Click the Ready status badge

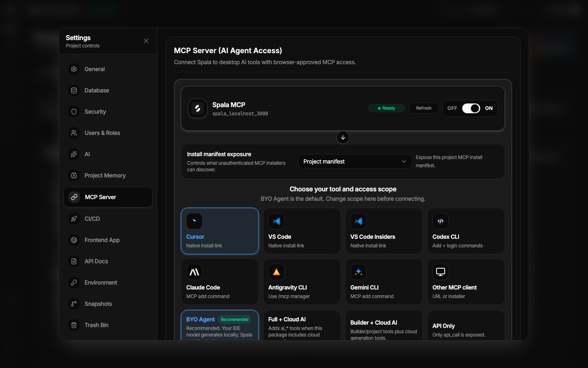pos(387,108)
